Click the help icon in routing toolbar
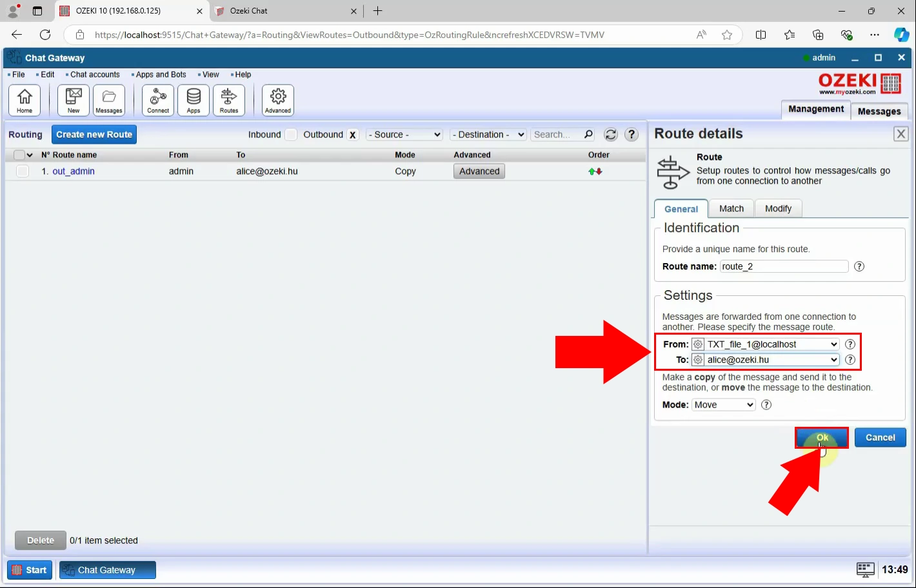This screenshot has height=588, width=916. (x=632, y=134)
